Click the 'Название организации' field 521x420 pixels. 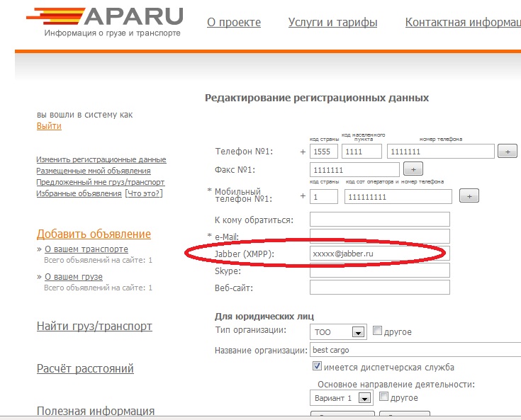point(415,350)
